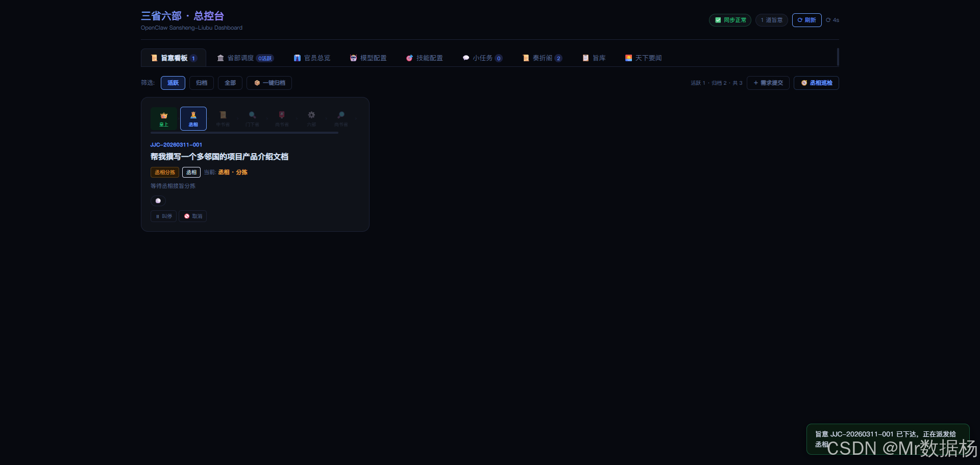Switch filter to 归档
The width and height of the screenshot is (980, 465).
(201, 83)
